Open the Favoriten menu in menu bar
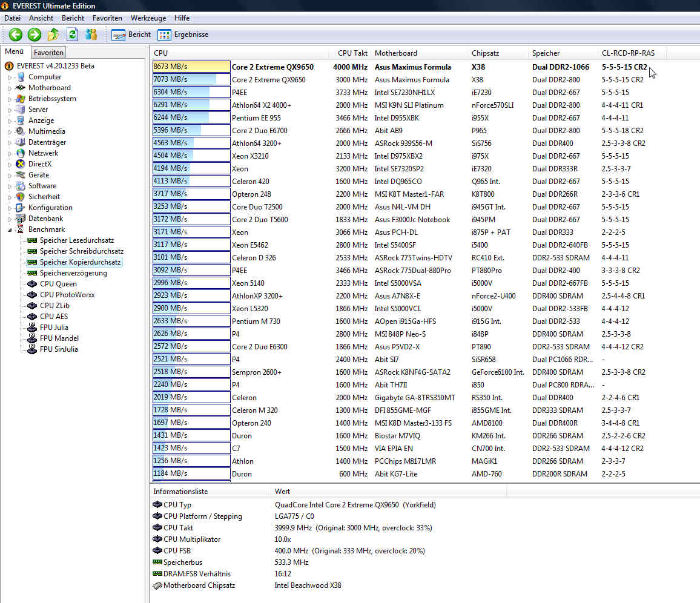This screenshot has width=700, height=603. click(107, 18)
